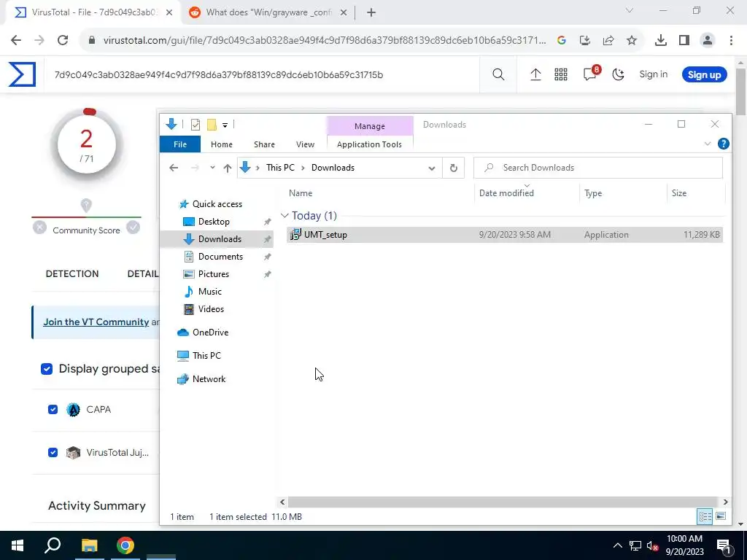Click Join the VT Community link
Screen dimensions: 747x560
click(x=96, y=322)
